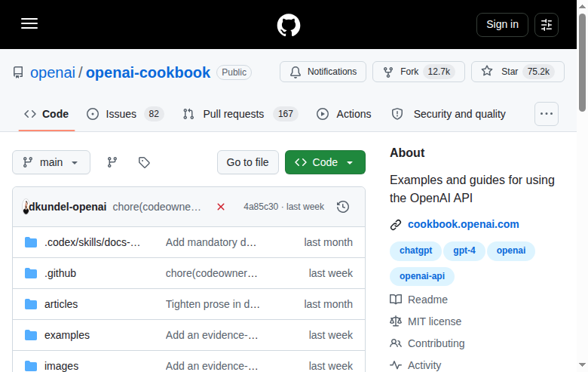Show more repository tabs via ellipsis button
Viewport: 588px width, 372px height.
click(547, 114)
